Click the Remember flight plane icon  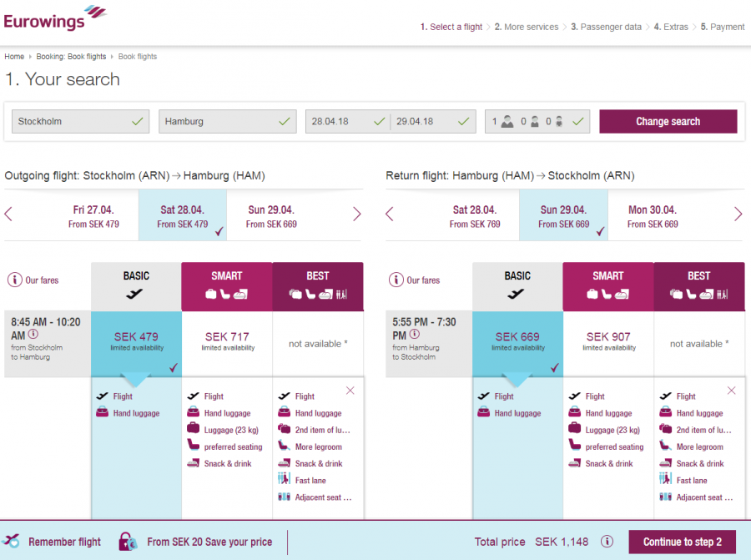point(12,542)
